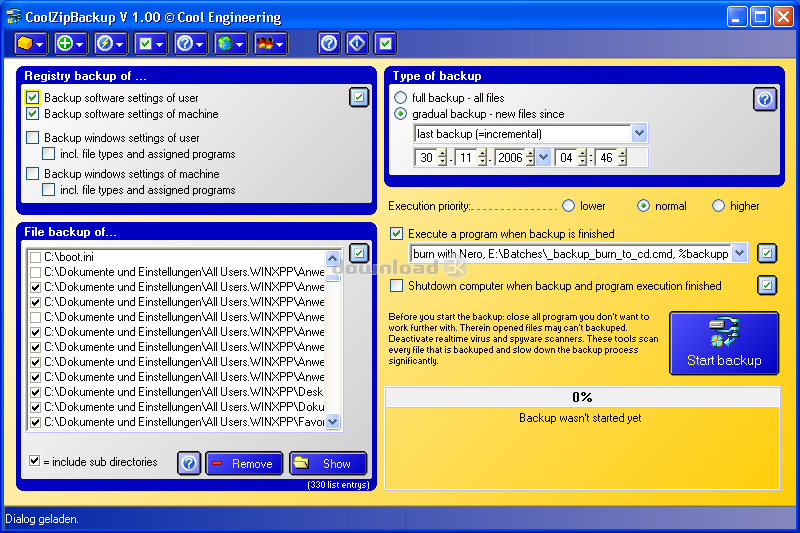The width and height of the screenshot is (800, 533).
Task: Click the Show button
Action: tap(328, 463)
